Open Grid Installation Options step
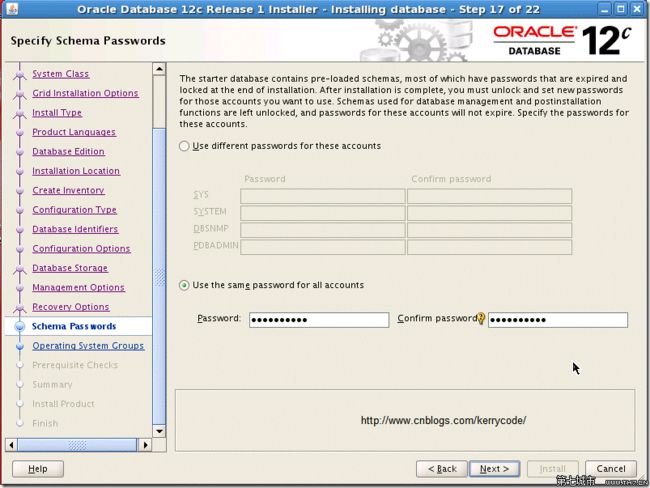Screen dimensions: 650x488 point(85,93)
